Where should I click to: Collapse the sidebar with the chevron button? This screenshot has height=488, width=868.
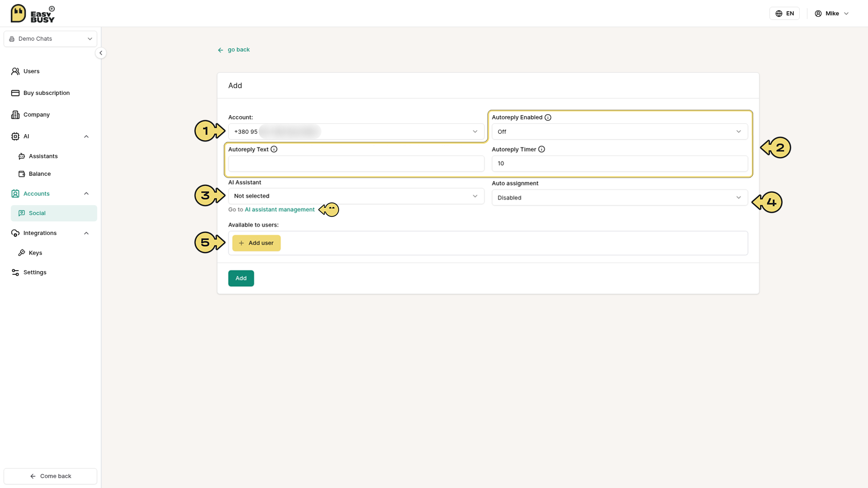point(101,53)
